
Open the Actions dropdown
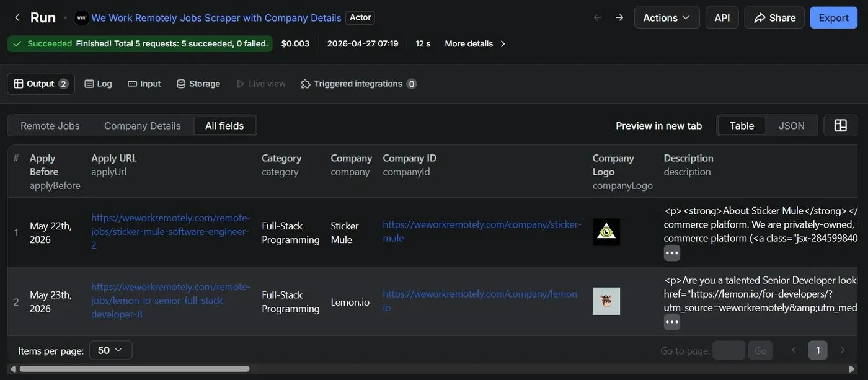[x=666, y=17]
